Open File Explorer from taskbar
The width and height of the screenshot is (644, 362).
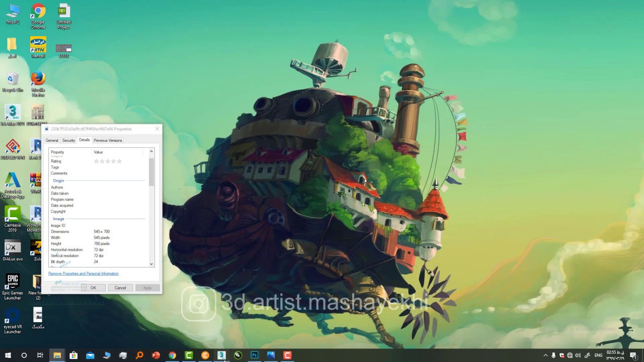pos(57,355)
